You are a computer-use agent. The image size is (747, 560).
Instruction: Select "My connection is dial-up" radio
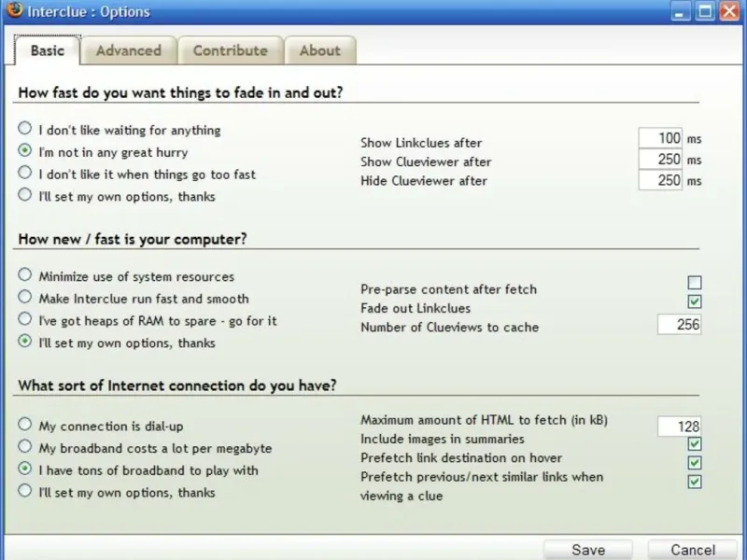tap(25, 425)
